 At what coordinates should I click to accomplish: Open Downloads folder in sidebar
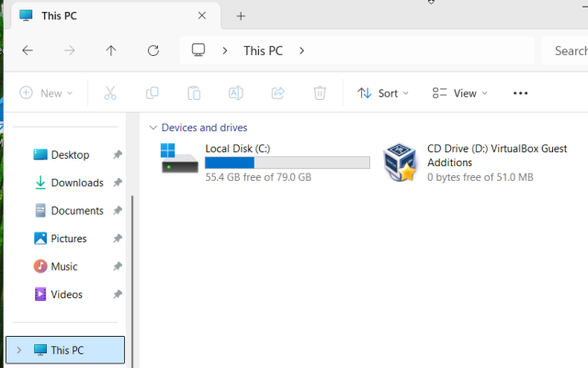point(76,183)
